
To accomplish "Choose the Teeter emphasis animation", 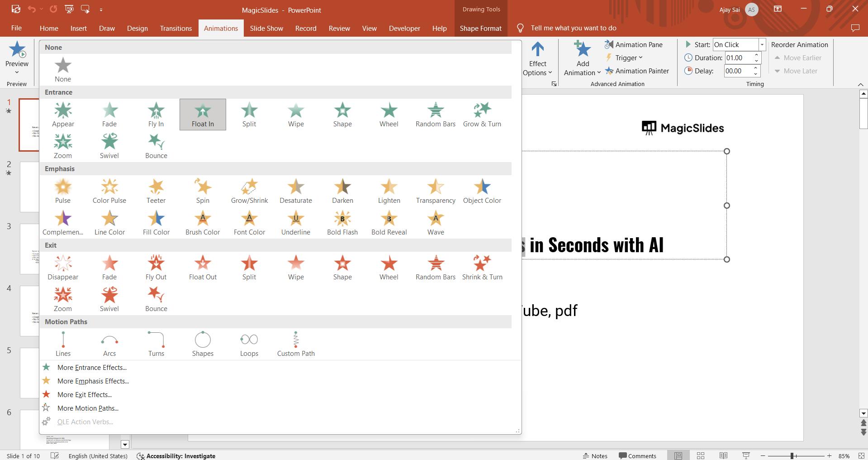I will click(x=156, y=192).
